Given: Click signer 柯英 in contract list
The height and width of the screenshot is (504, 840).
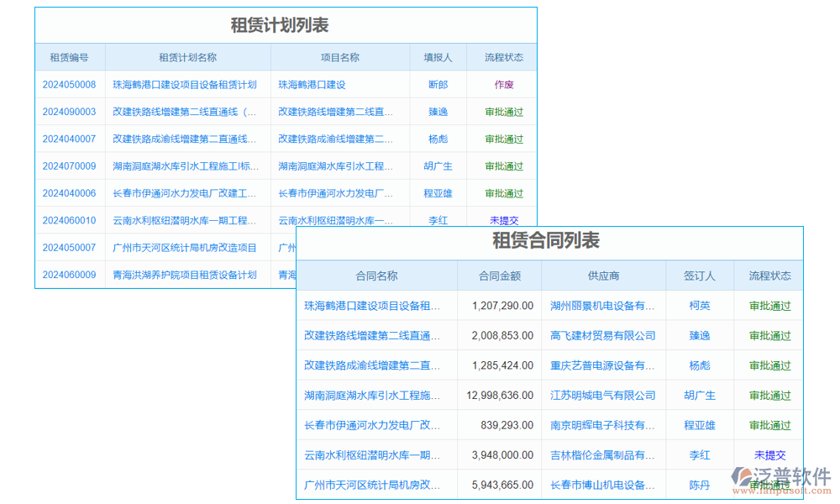Looking at the screenshot, I should (x=701, y=306).
